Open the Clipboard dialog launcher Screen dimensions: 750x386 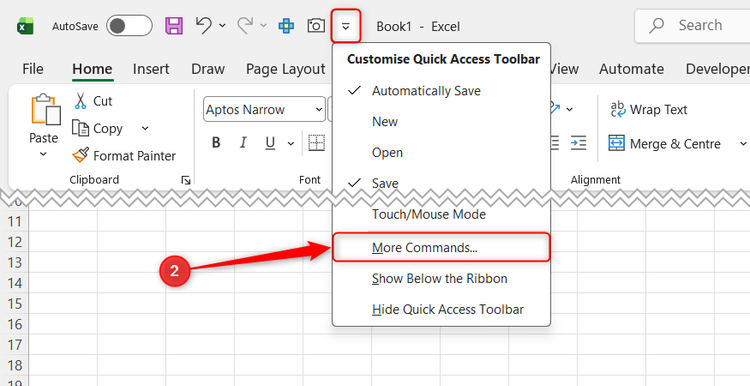(186, 180)
